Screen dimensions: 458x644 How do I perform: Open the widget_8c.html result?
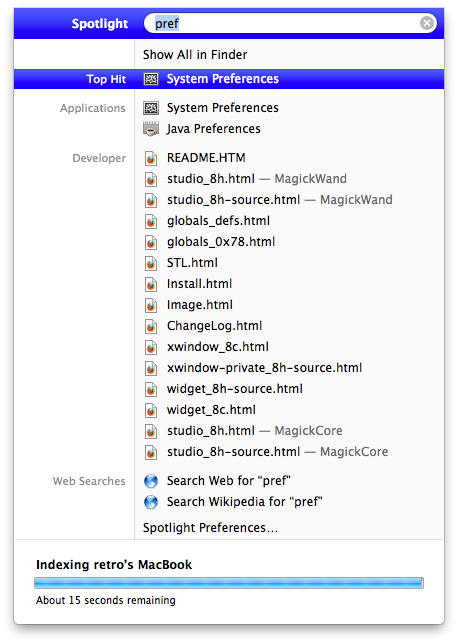pyautogui.click(x=211, y=410)
